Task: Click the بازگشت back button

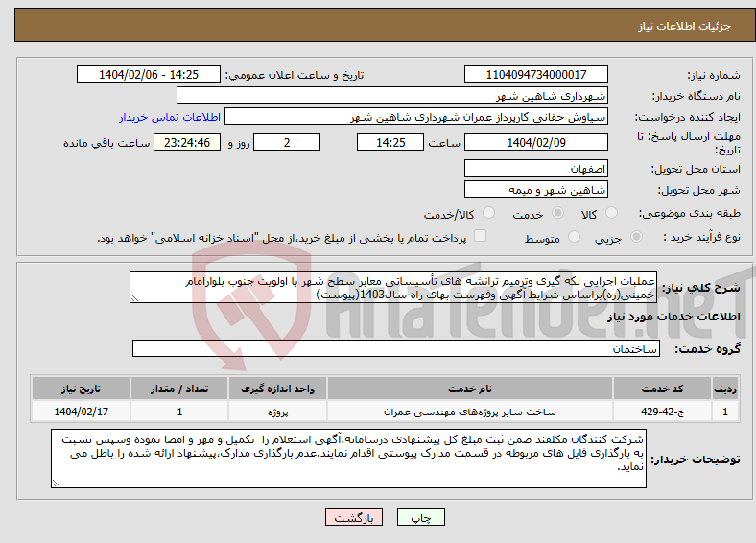Action: [x=354, y=517]
